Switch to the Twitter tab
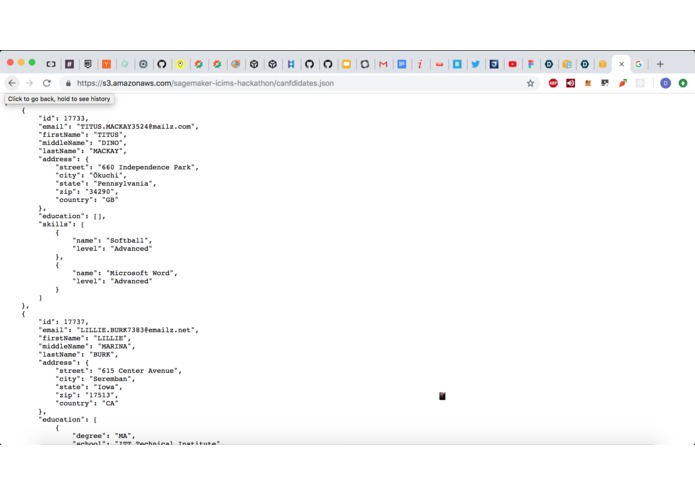 coord(476,64)
